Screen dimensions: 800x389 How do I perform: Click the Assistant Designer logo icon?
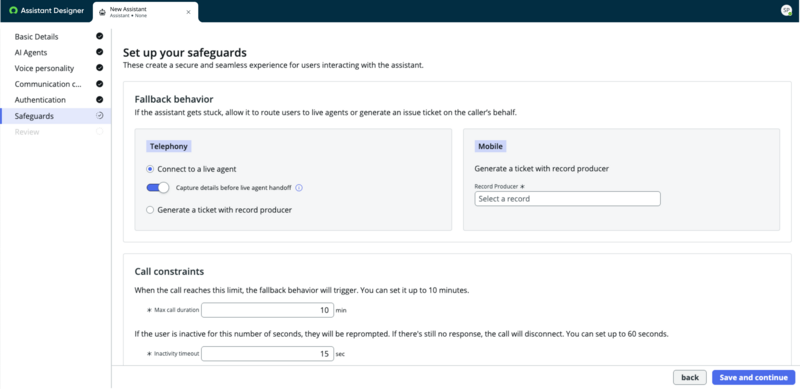click(13, 11)
